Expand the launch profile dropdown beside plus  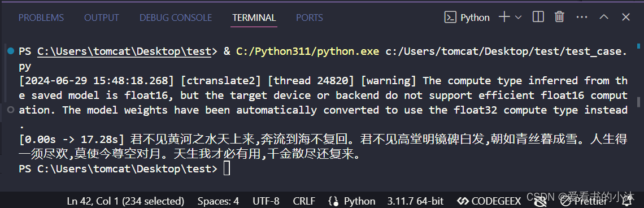519,18
